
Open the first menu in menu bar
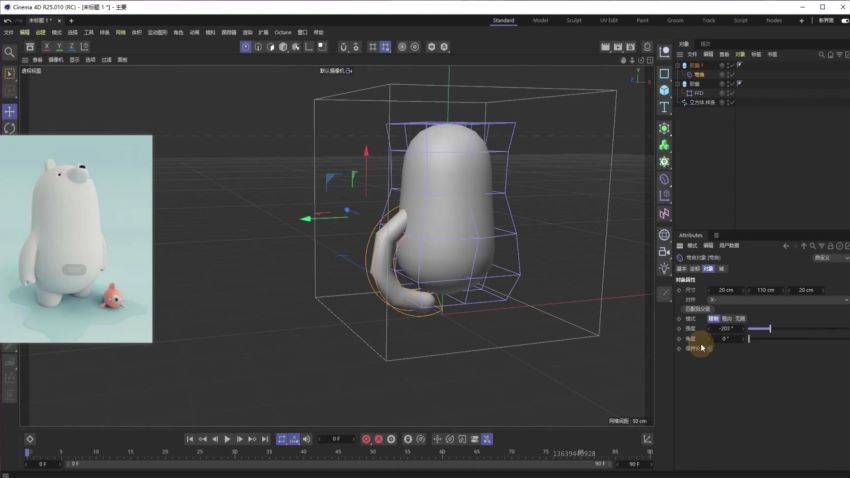(9, 33)
